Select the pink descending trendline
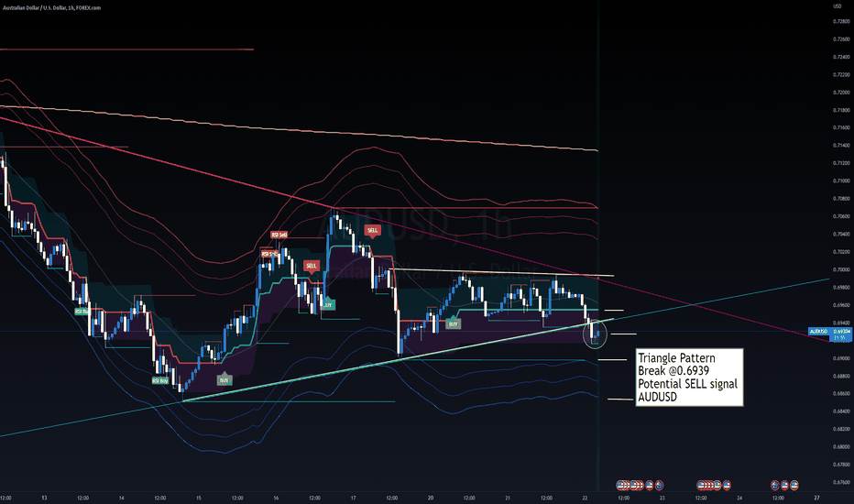 pyautogui.click(x=414, y=229)
